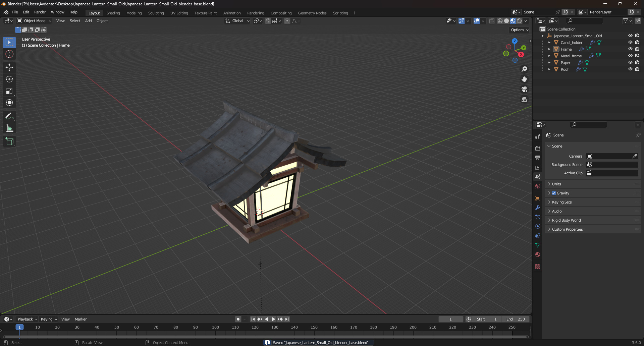Jump to the first frame
This screenshot has height=346, width=644.
[253, 319]
